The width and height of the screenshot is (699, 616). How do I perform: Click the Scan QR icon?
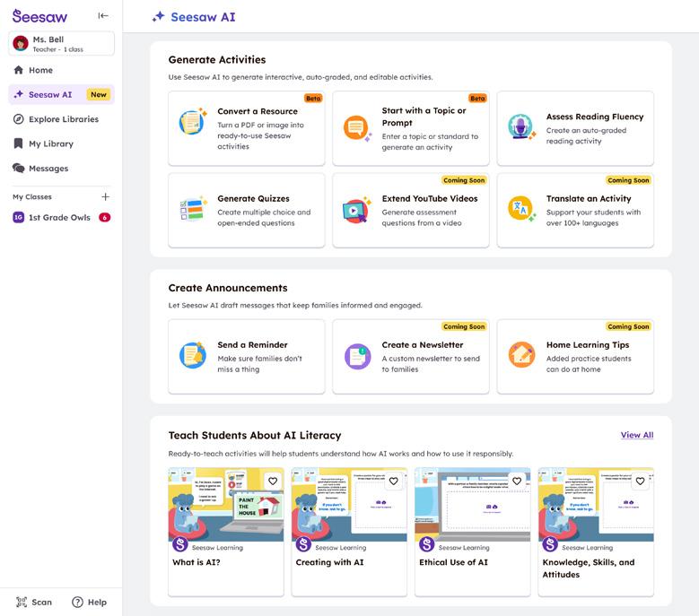[x=22, y=603]
